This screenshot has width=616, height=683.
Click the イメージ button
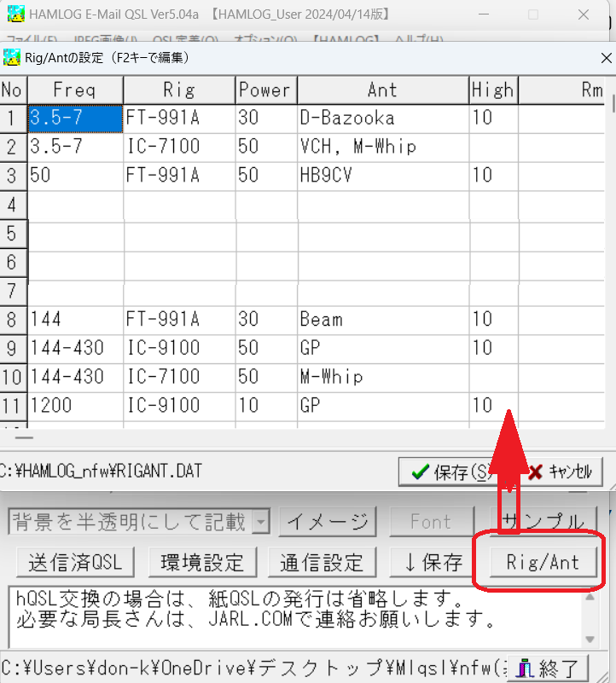pyautogui.click(x=328, y=522)
